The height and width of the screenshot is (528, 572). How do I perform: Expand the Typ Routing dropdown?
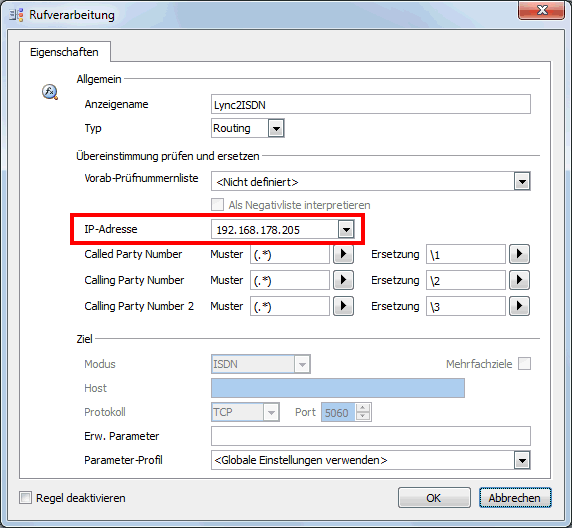[x=276, y=128]
